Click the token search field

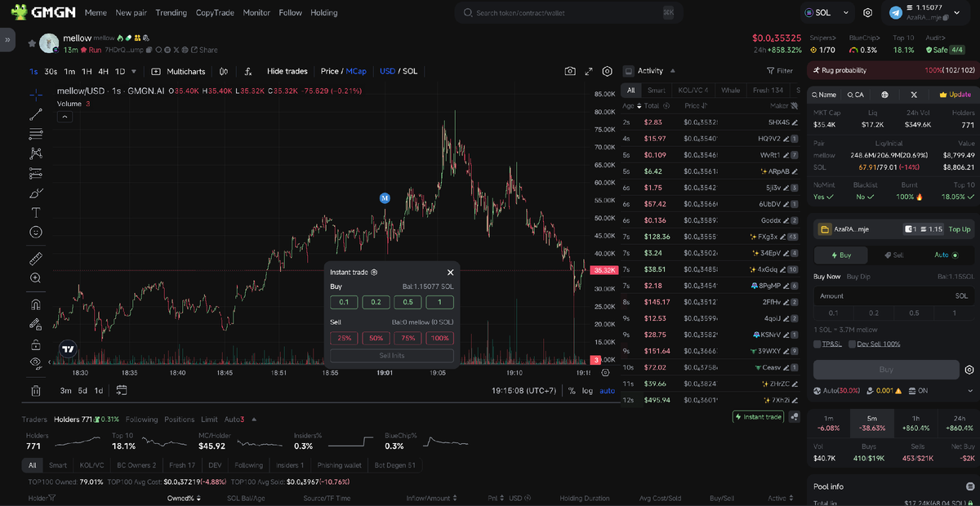569,13
